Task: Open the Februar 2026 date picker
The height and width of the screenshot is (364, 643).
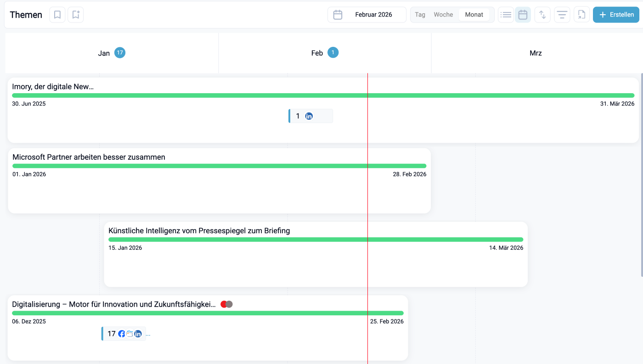Action: click(367, 15)
